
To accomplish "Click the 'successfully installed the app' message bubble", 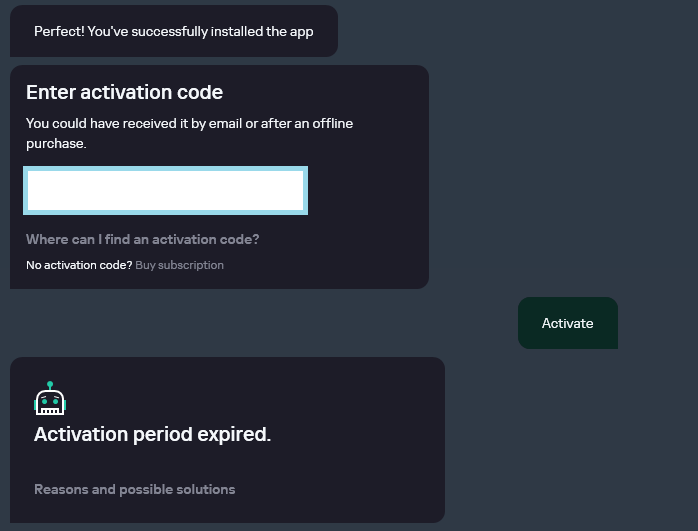I will coord(174,31).
